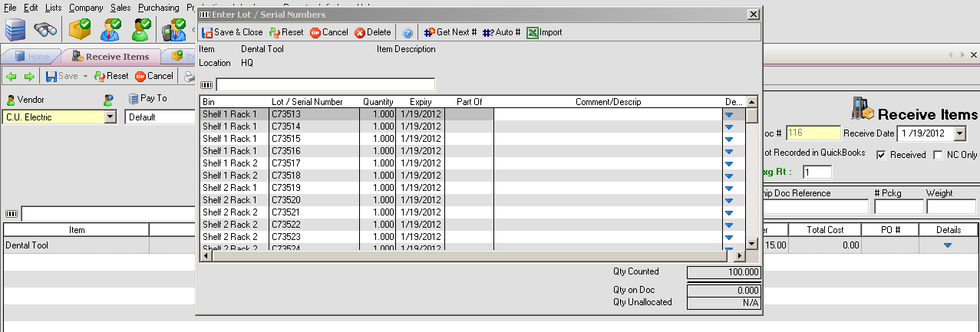Open the Details arrow for Dental Tool row

[x=947, y=245]
